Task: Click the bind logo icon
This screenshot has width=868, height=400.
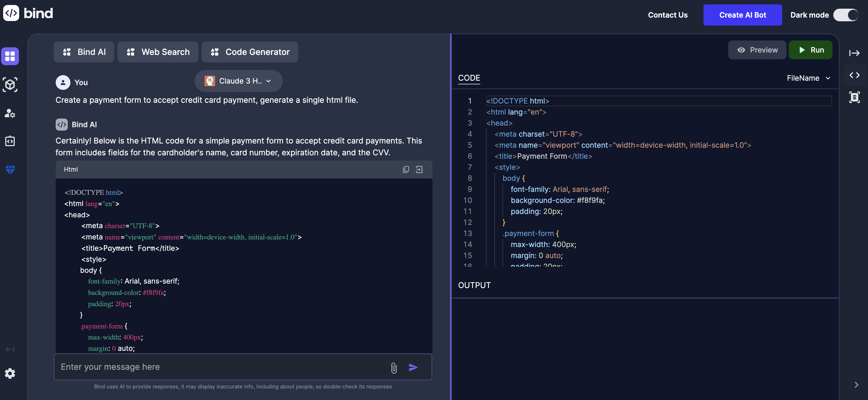Action: pos(11,13)
